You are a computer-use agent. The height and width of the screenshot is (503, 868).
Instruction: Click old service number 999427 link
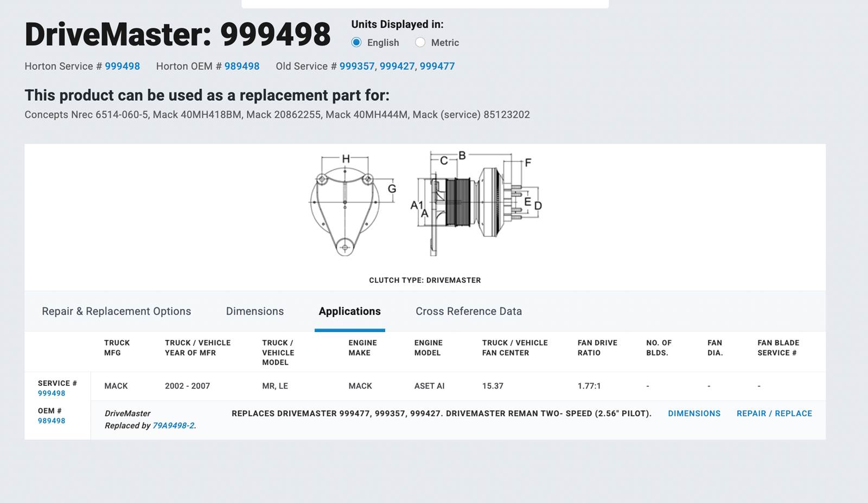(x=397, y=66)
